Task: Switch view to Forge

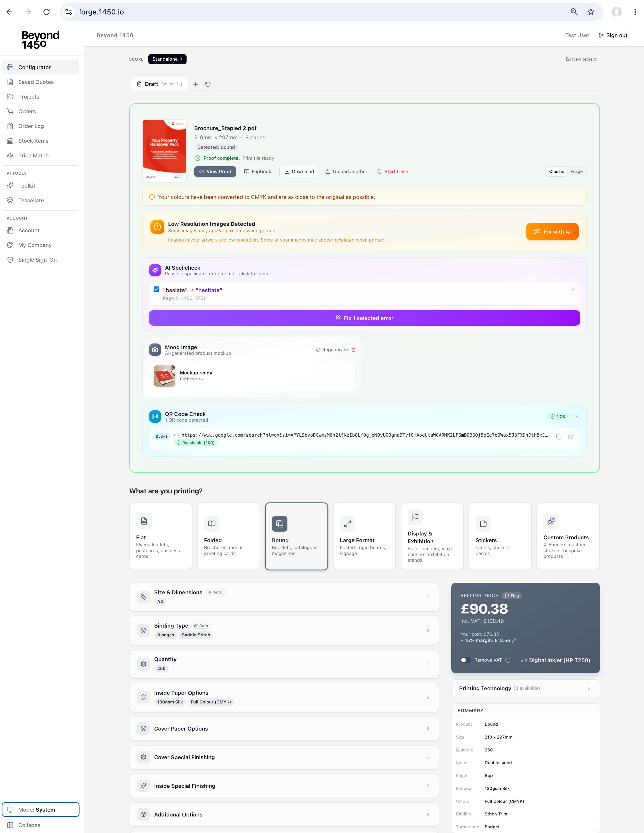Action: point(576,172)
